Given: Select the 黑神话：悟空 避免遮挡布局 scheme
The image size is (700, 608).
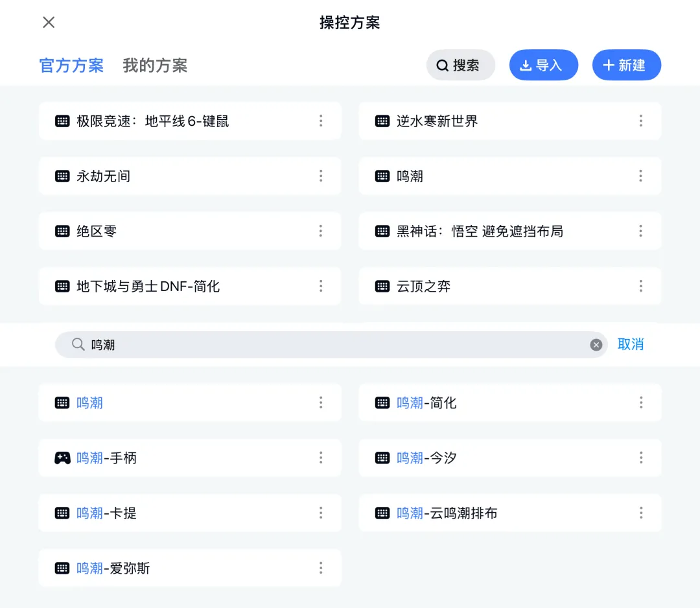Looking at the screenshot, I should pyautogui.click(x=510, y=231).
